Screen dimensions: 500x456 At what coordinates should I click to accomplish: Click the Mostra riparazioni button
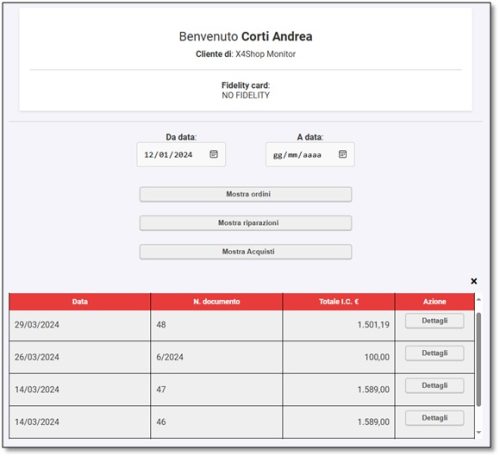pyautogui.click(x=246, y=223)
